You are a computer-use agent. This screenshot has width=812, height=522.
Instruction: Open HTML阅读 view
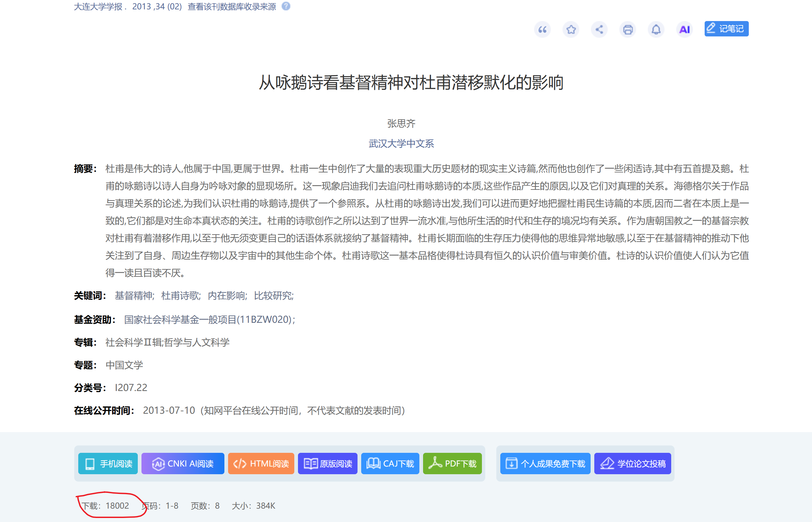[x=261, y=464]
